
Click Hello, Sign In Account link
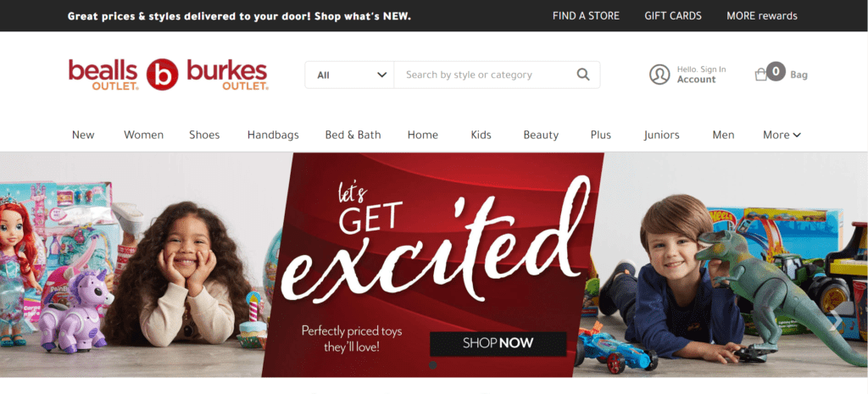(x=701, y=75)
